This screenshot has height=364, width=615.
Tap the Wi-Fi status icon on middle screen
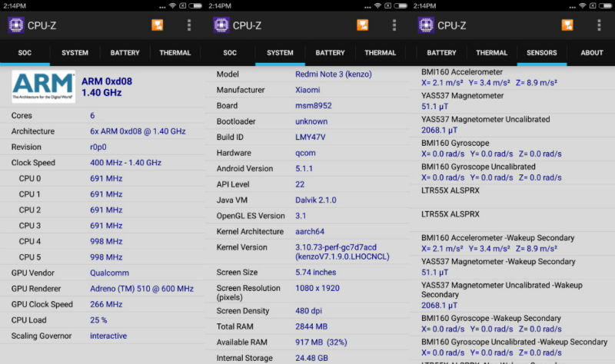(x=377, y=5)
